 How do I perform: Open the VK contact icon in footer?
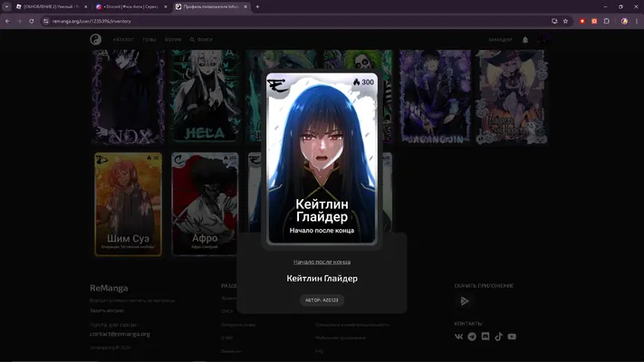tap(458, 337)
